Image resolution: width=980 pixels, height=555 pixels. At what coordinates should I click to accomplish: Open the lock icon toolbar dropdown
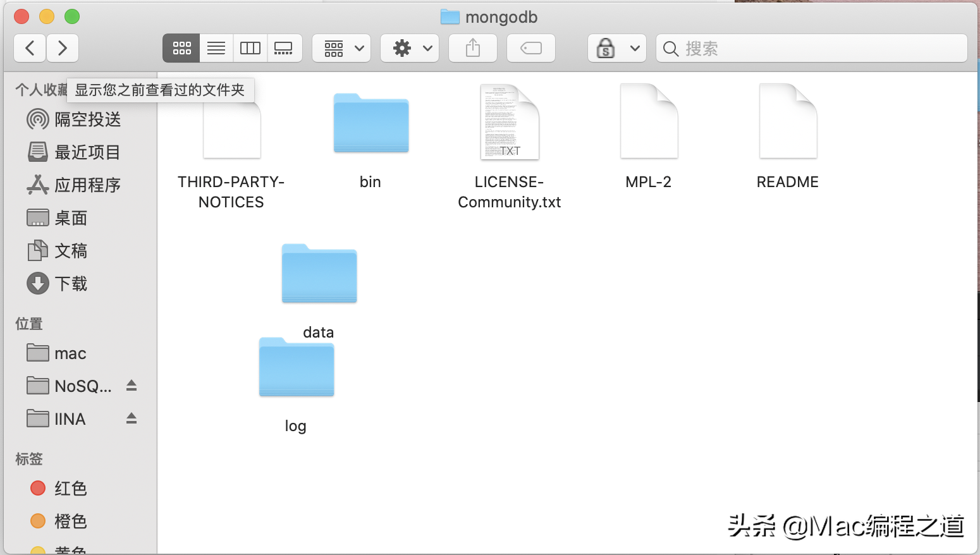coord(617,48)
